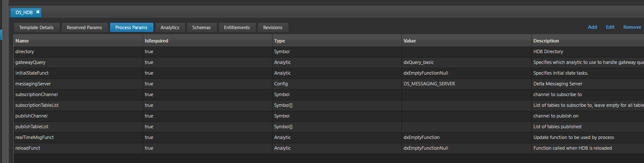Image resolution: width=644 pixels, height=163 pixels.
Task: Select the realTimeMsgFunct parameter name
Action: click(34, 137)
